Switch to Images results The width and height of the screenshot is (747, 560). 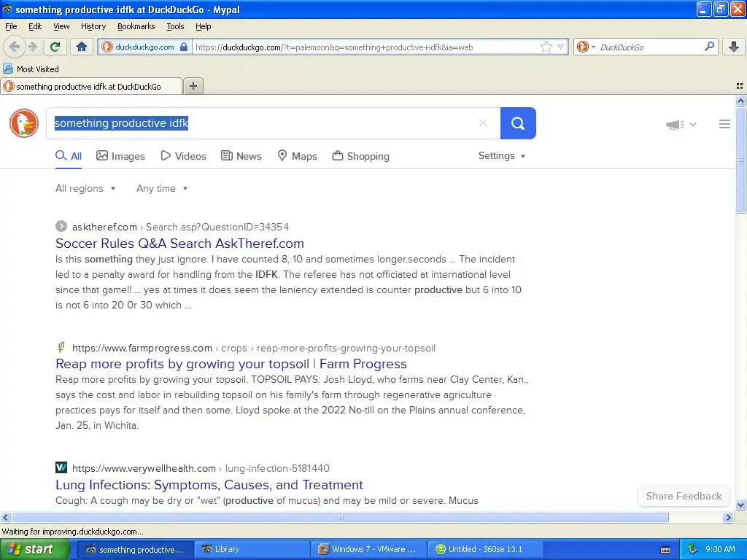tap(120, 156)
